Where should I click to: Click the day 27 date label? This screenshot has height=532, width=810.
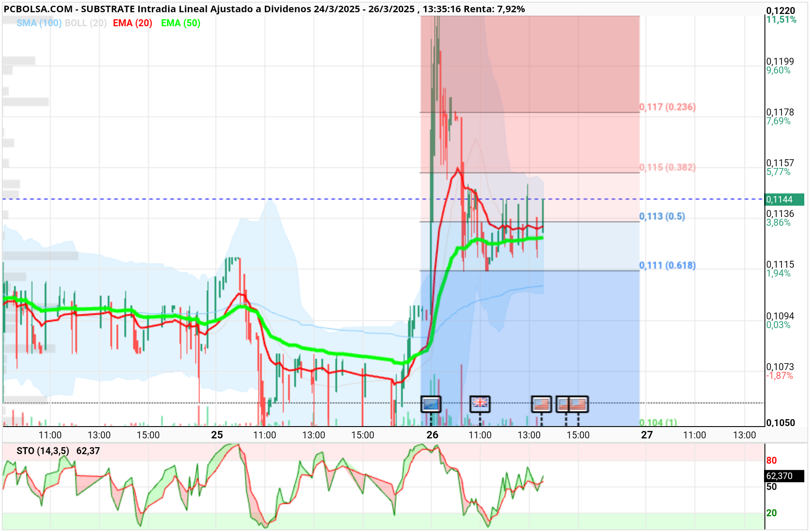coord(647,435)
